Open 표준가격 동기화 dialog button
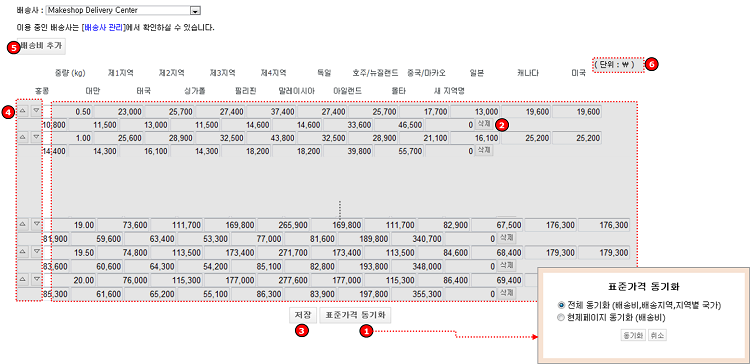The height and width of the screenshot is (364, 750). click(355, 315)
